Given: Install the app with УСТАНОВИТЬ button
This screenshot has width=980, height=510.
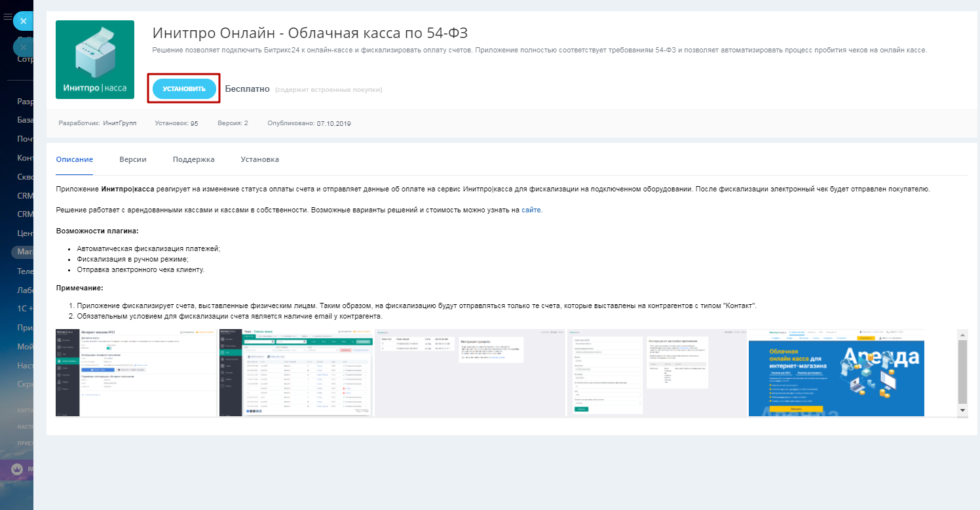Looking at the screenshot, I should point(184,88).
